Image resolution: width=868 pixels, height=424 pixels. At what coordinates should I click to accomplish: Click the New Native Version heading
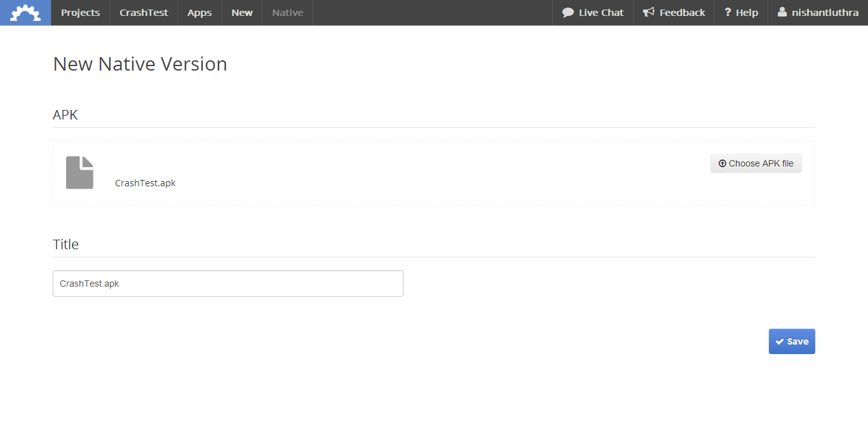point(140,64)
